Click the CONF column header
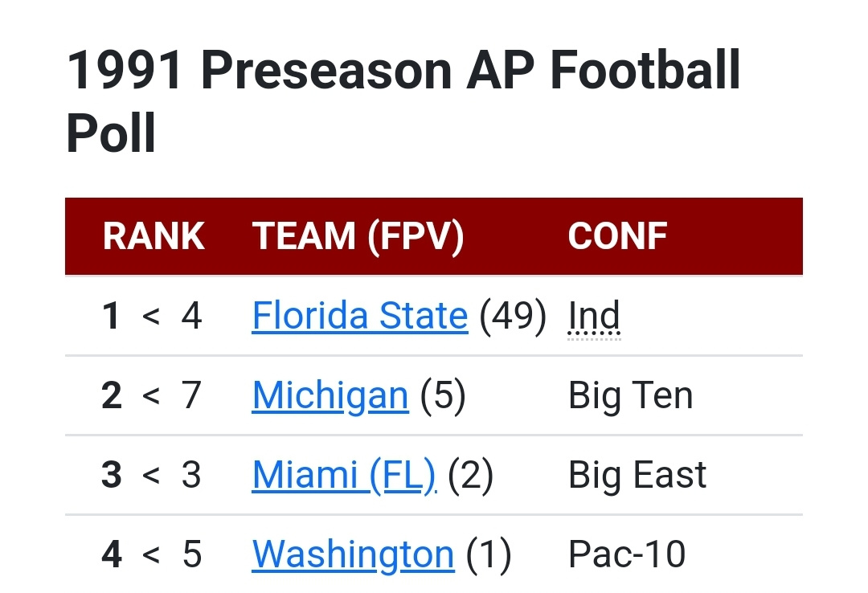868x593 pixels. 617,236
